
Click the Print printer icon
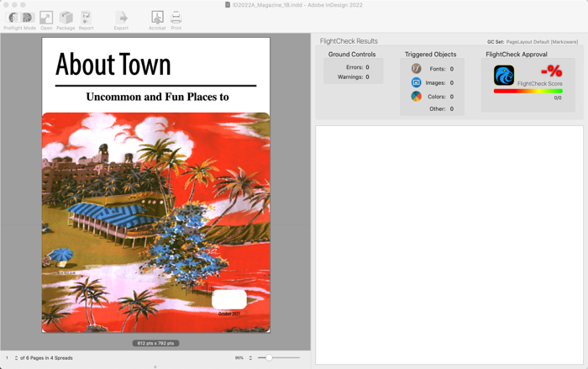pos(176,18)
